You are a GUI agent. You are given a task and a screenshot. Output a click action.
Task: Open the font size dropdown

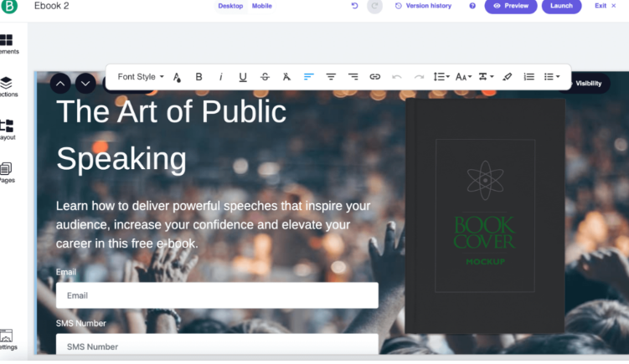[x=463, y=77]
